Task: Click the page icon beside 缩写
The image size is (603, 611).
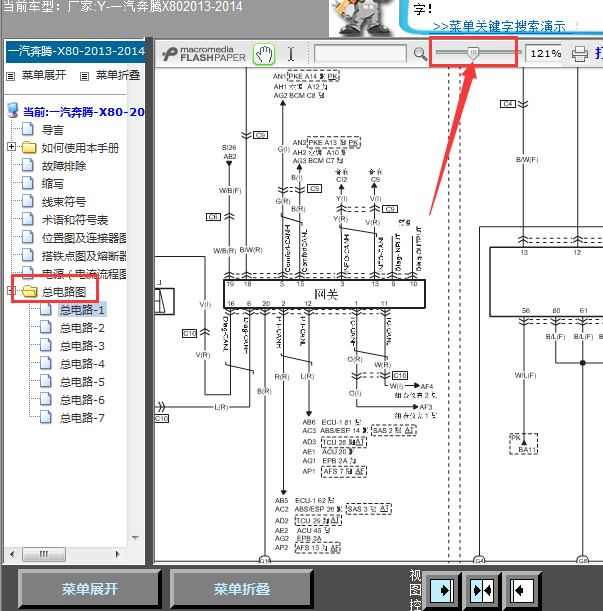Action: [28, 183]
